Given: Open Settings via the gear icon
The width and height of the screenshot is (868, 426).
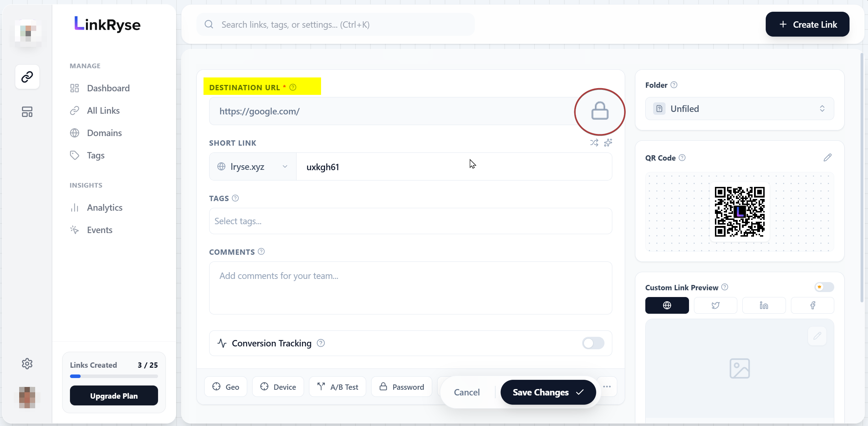Looking at the screenshot, I should pyautogui.click(x=27, y=363).
